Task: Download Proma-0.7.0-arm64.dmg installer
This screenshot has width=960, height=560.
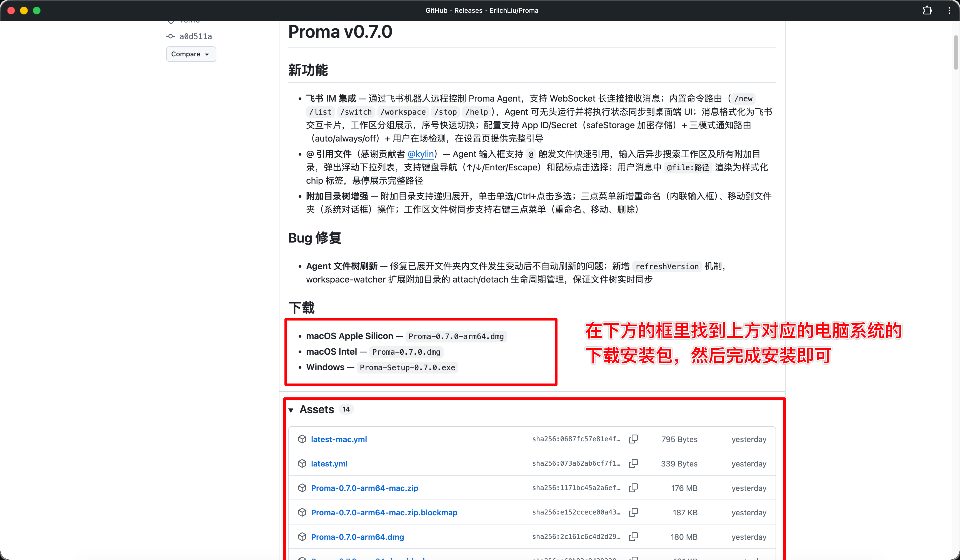Action: (x=357, y=536)
